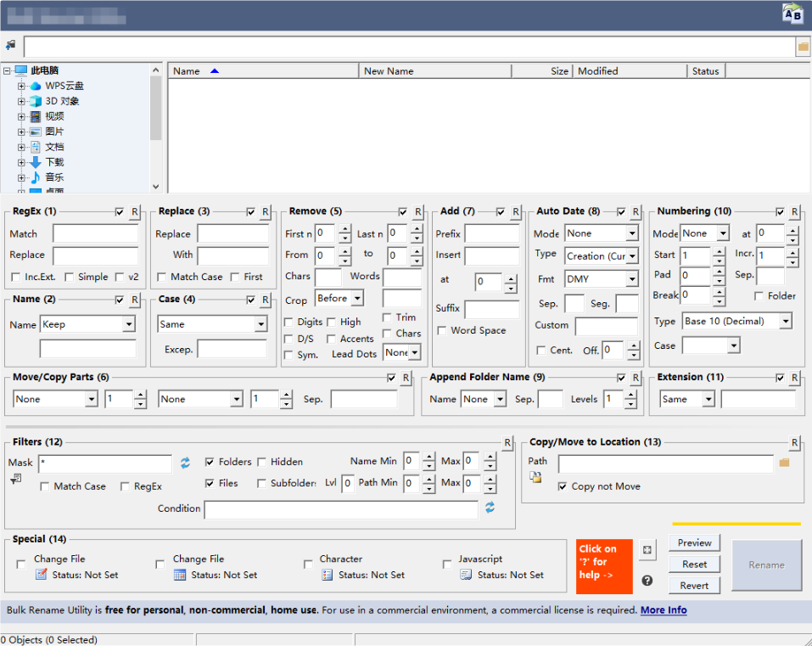Sort by New Name column header
Viewport: 812px width, 646px height.
click(x=435, y=71)
